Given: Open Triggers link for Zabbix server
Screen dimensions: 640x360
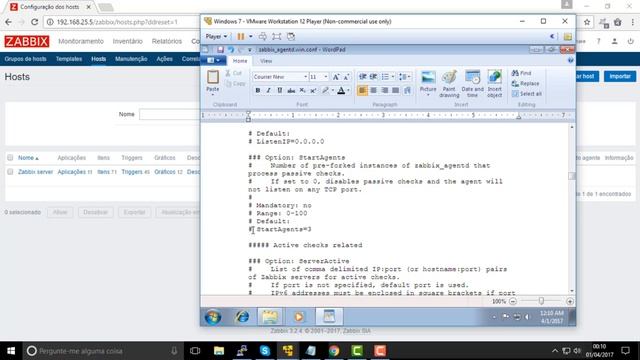Looking at the screenshot, I should (x=132, y=172).
